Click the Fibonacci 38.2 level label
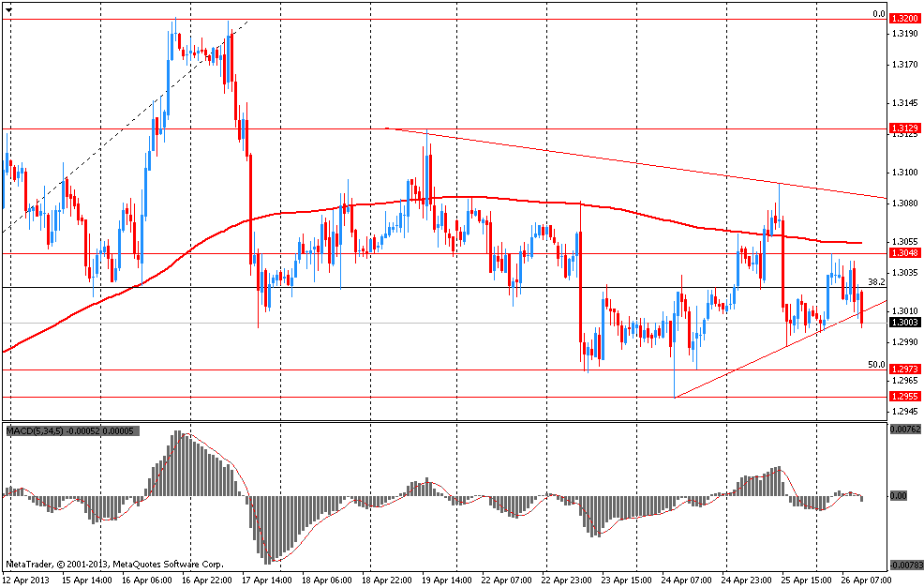This screenshot has height=588, width=924. click(877, 282)
